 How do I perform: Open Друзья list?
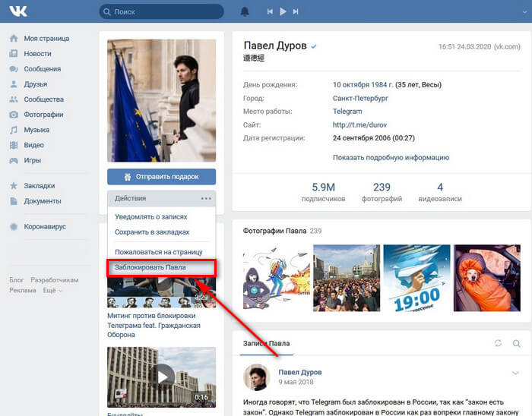36,84
